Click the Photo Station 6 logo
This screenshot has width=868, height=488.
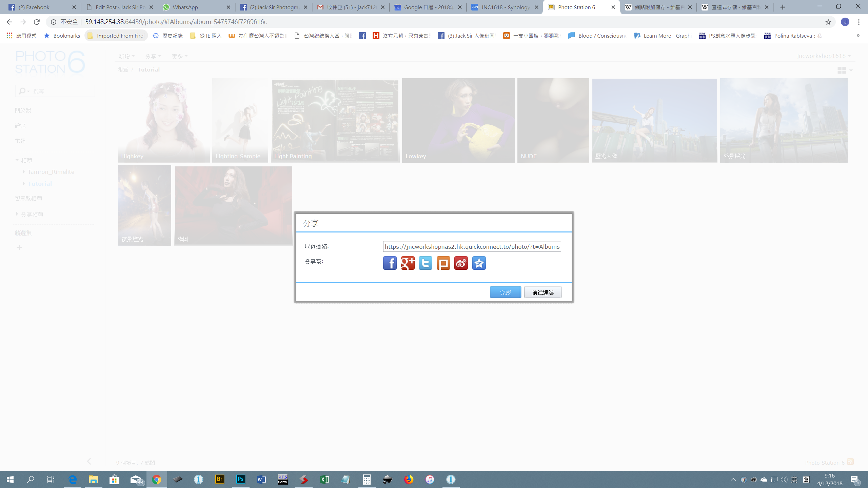coord(50,62)
